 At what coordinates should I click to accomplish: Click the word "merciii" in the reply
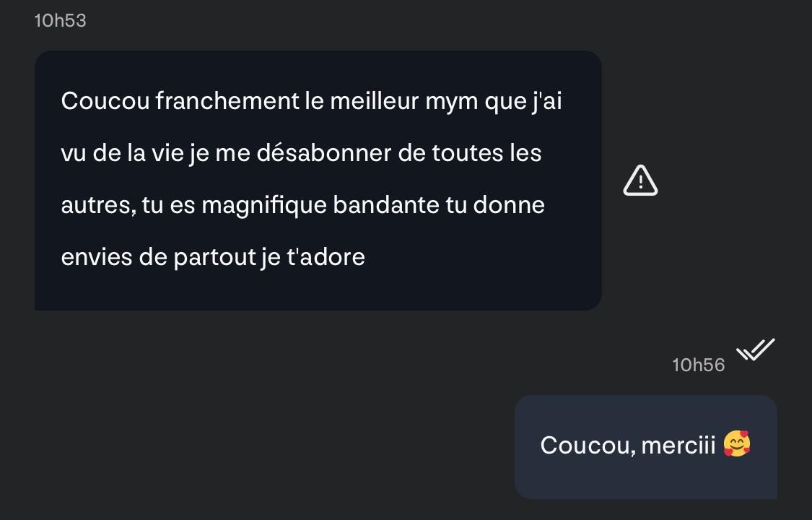[678, 445]
